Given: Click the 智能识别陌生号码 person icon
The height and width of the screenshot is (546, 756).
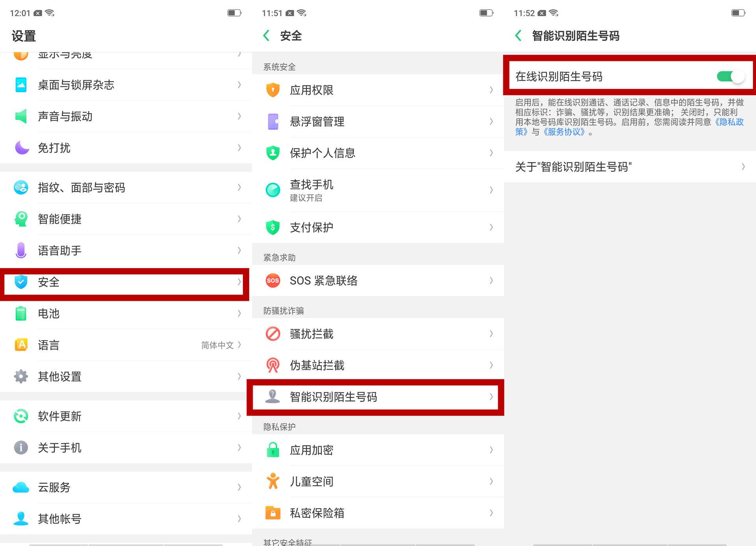Looking at the screenshot, I should click(272, 397).
